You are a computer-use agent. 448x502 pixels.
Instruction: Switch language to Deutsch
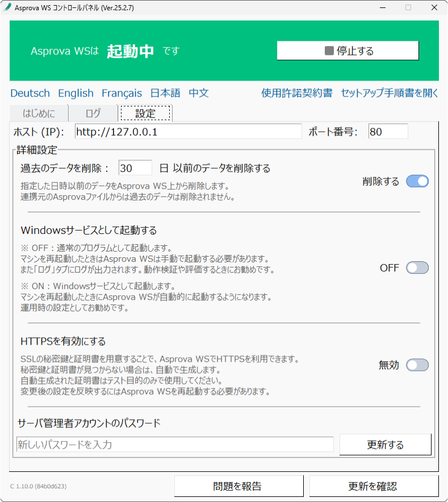(30, 93)
